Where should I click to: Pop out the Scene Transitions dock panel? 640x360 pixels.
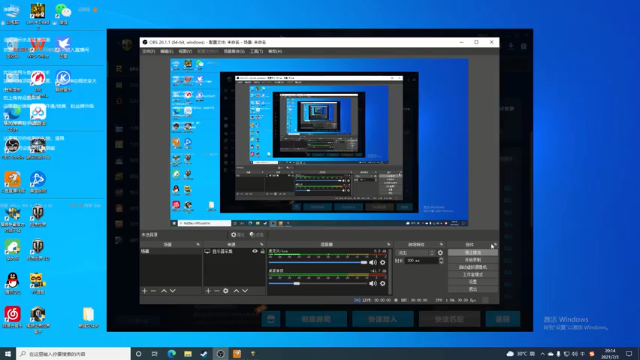(x=441, y=244)
